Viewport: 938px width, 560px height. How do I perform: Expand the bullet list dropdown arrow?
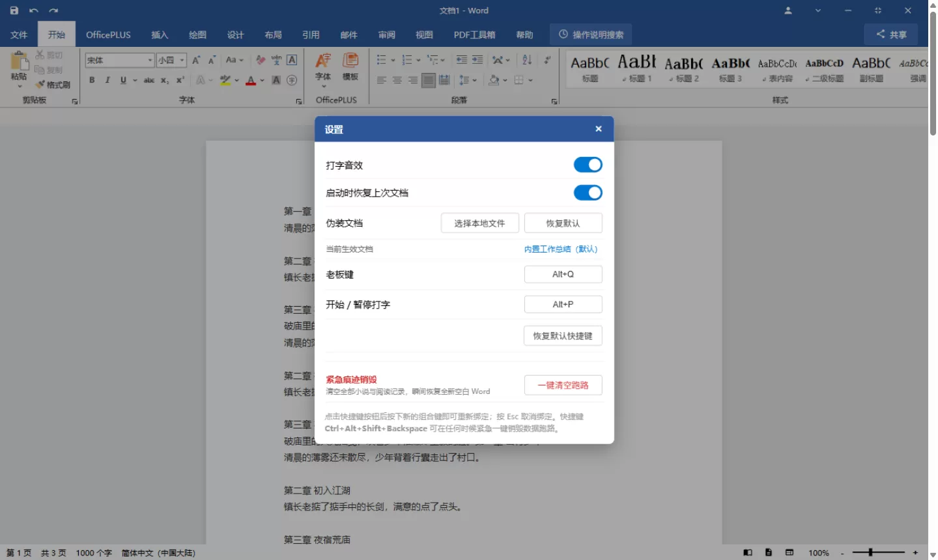(x=393, y=60)
